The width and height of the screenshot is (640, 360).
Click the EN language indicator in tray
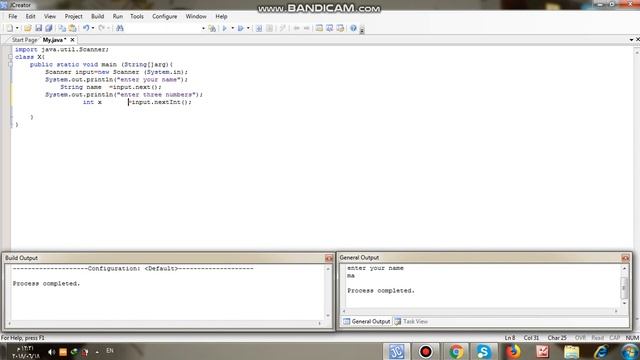pyautogui.click(x=110, y=351)
